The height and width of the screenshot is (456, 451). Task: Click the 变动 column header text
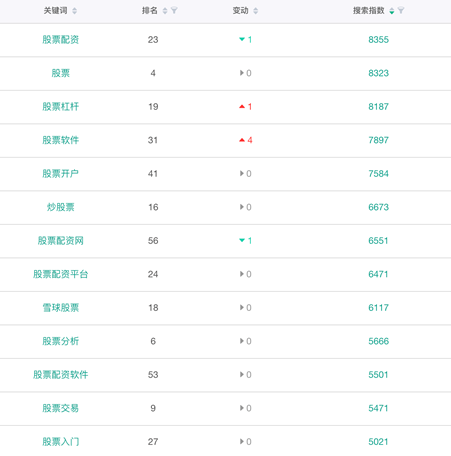pyautogui.click(x=240, y=11)
